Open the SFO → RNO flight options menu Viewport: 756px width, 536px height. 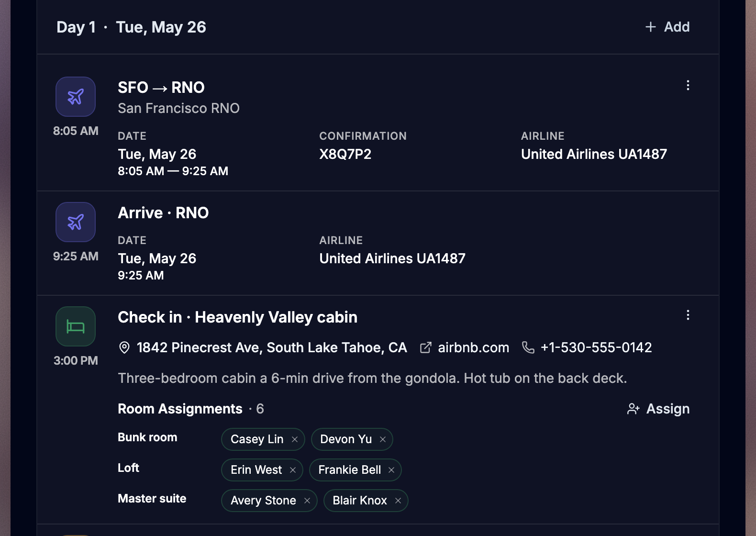click(688, 85)
